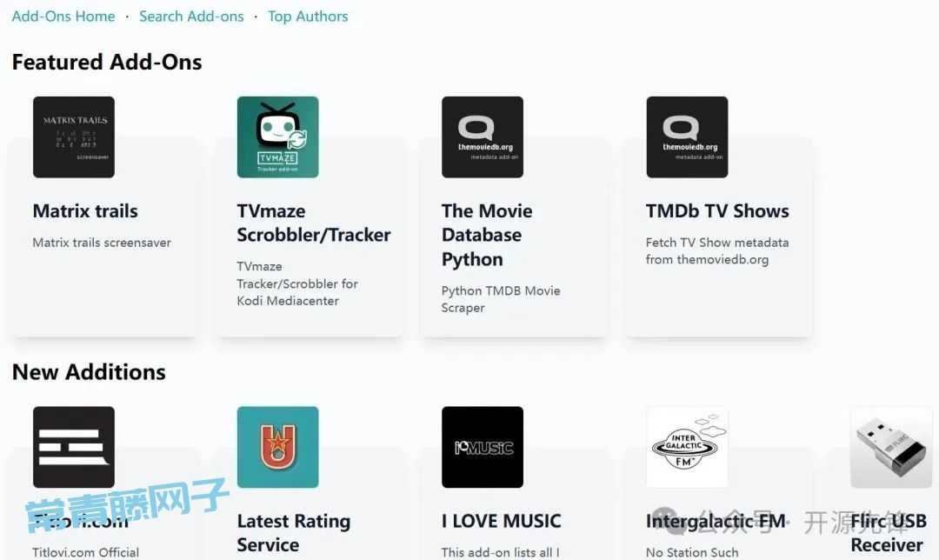Screen dimensions: 939x560
Task: Open the TVmaze Tracker add-on icon
Action: click(x=278, y=137)
